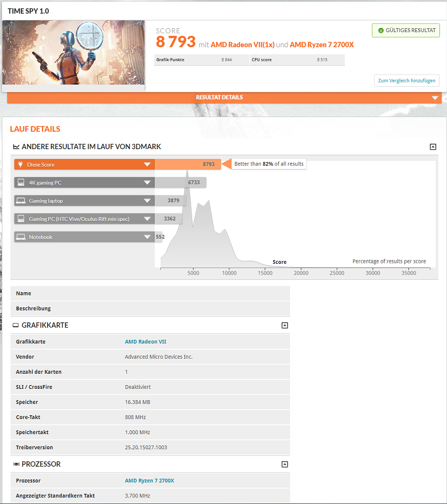The height and width of the screenshot is (504, 447).
Task: Click the Percentage of results per score label
Action: click(x=389, y=261)
